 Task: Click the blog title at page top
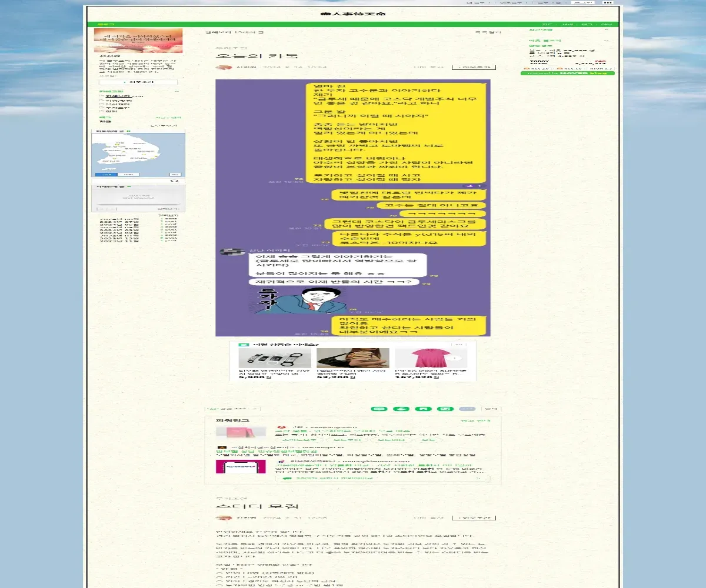[x=353, y=14]
